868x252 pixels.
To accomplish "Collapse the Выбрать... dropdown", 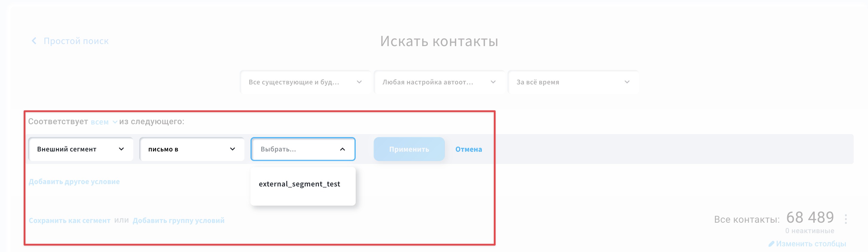I will click(x=303, y=149).
